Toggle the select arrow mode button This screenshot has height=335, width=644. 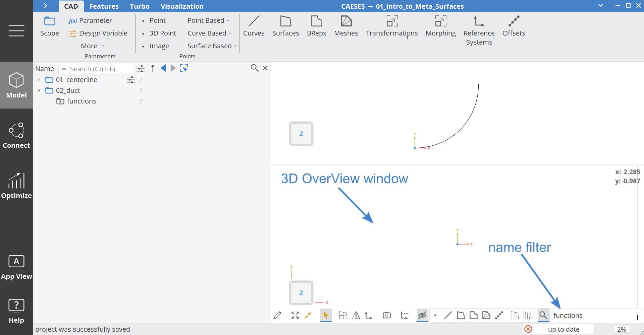[x=325, y=315]
